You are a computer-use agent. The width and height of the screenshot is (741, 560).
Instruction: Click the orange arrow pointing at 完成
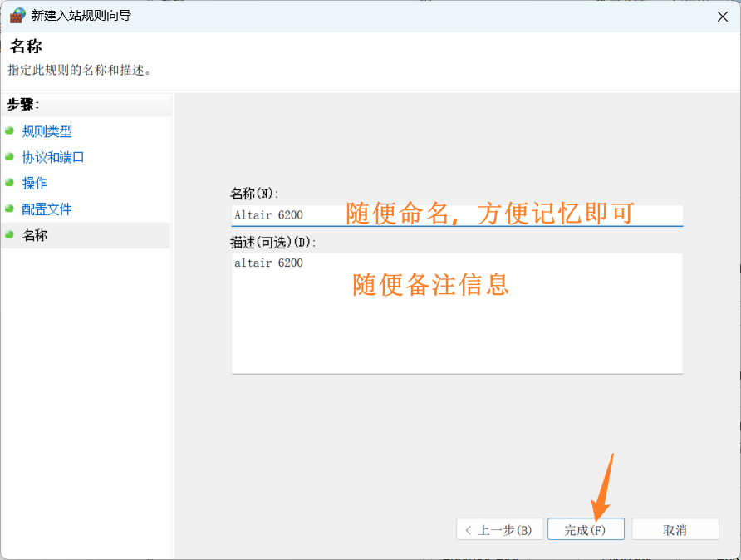602,486
